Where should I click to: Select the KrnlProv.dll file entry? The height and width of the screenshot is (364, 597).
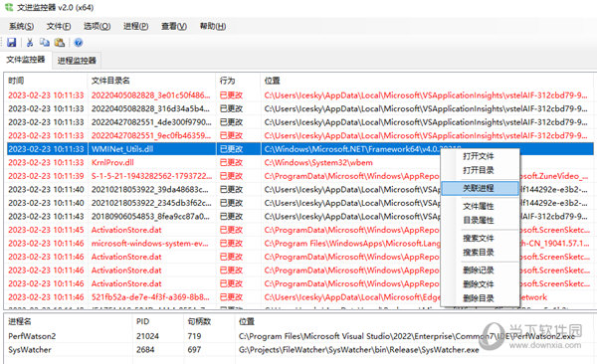pos(112,162)
